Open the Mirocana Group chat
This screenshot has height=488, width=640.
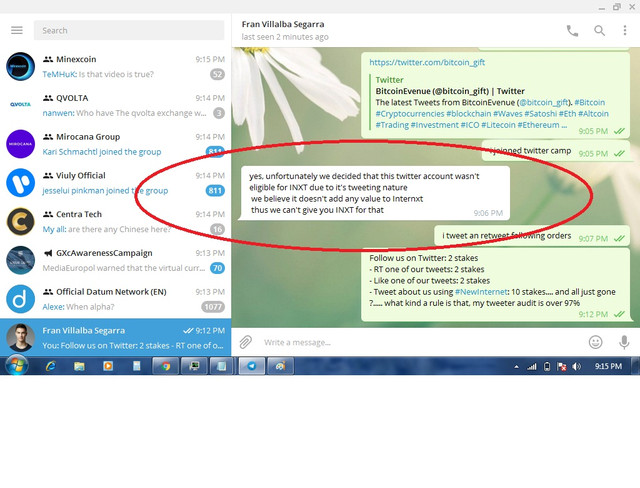(116, 144)
